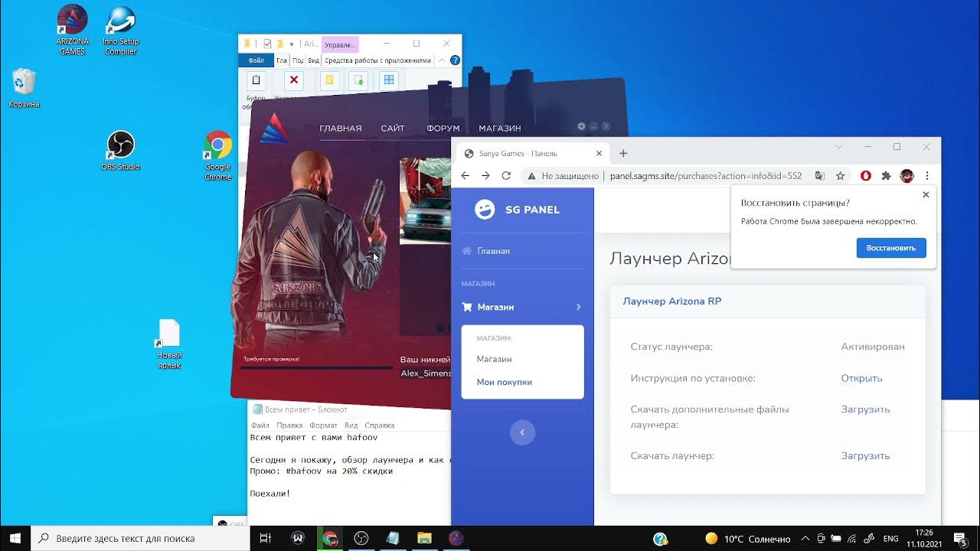Open the Chrome extensions puzzle icon

click(x=887, y=176)
